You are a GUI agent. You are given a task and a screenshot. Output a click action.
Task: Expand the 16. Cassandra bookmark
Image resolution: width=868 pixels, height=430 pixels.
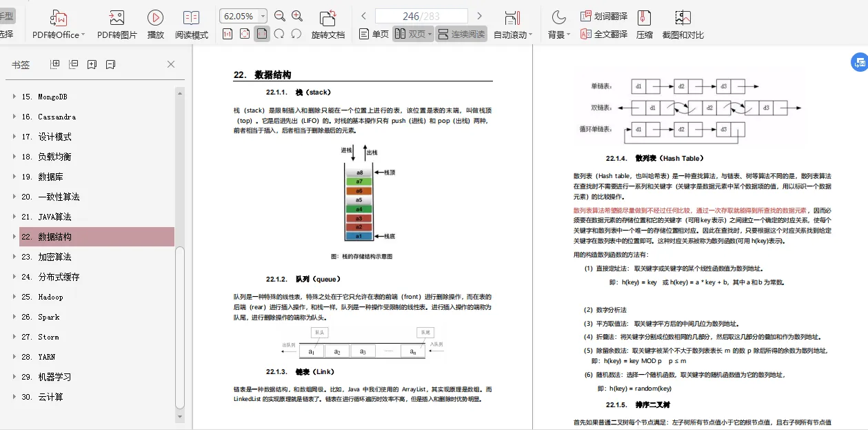pyautogui.click(x=14, y=117)
